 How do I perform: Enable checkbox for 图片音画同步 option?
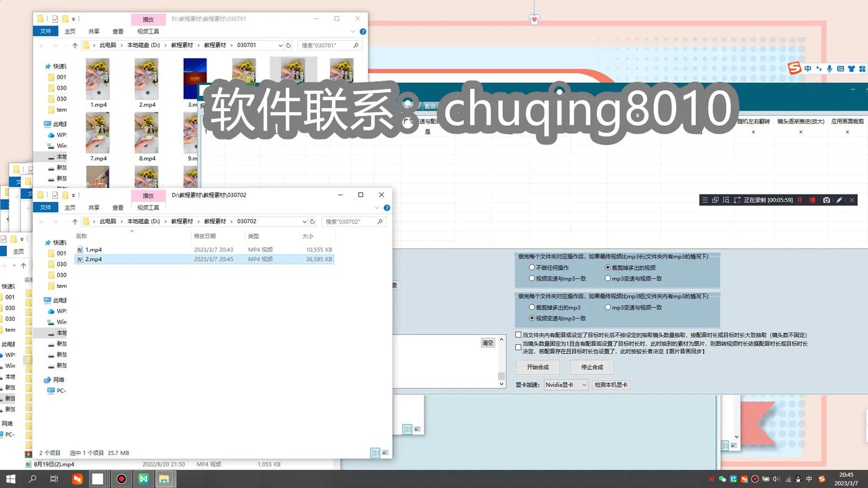coord(518,347)
